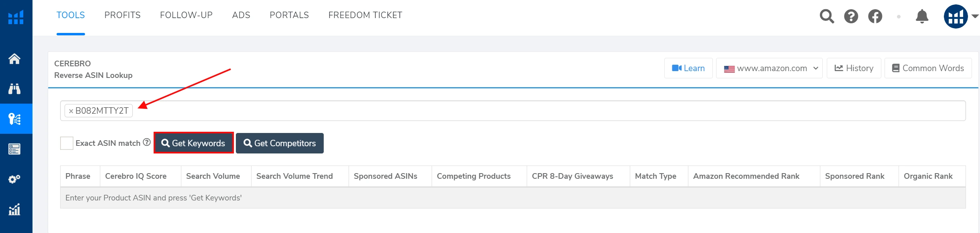Switch to the PROFITS tab
This screenshot has width=980, height=233.
coord(122,15)
